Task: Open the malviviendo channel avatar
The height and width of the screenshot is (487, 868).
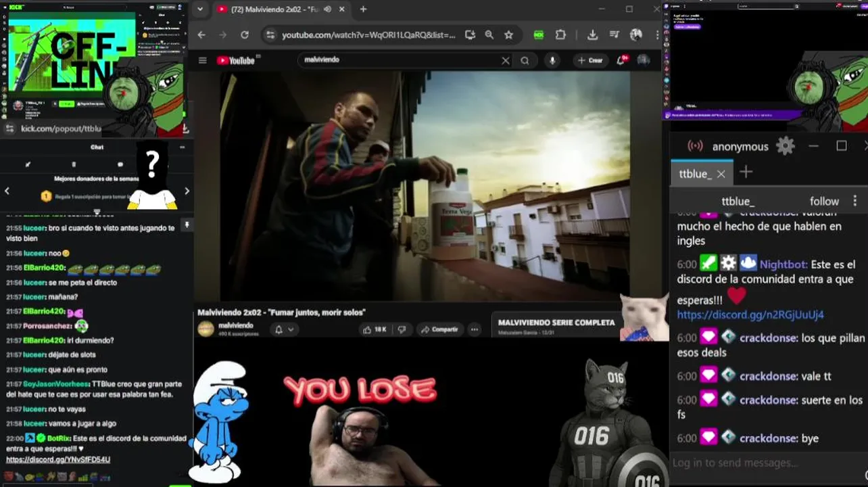Action: [206, 329]
